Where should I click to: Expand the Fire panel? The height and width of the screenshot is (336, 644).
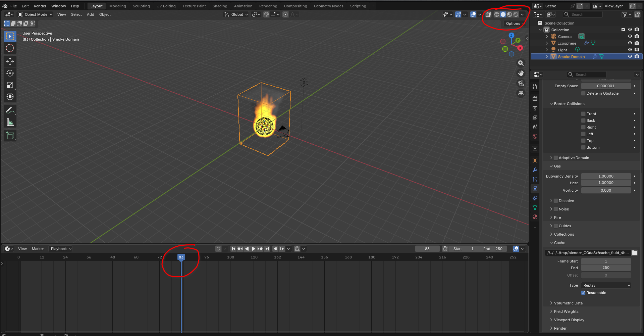(x=557, y=218)
